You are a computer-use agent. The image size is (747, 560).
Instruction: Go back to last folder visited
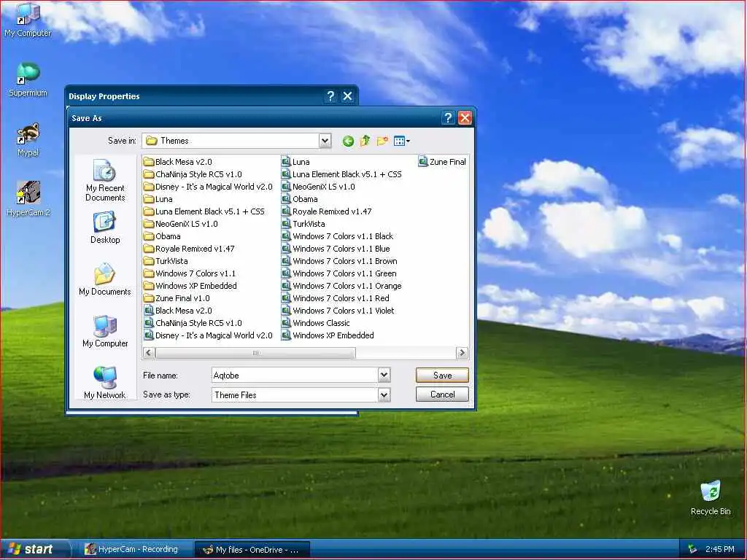click(x=348, y=141)
